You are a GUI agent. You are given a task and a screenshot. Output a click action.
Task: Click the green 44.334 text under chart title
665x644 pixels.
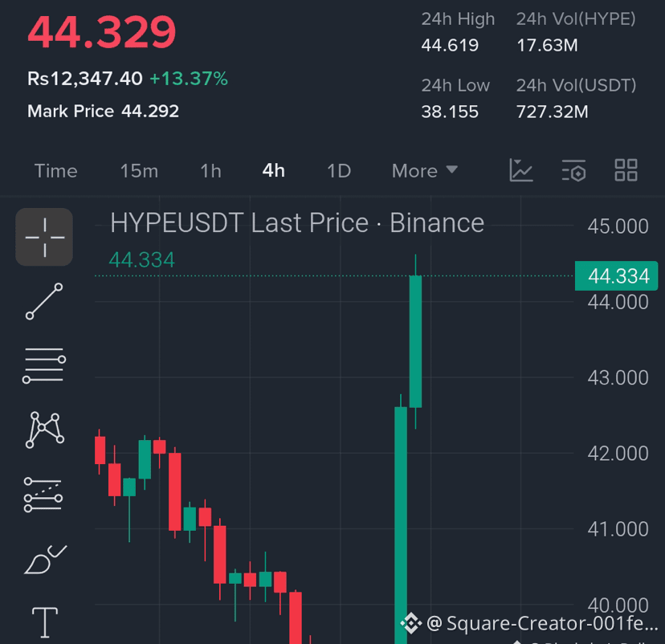click(x=141, y=260)
